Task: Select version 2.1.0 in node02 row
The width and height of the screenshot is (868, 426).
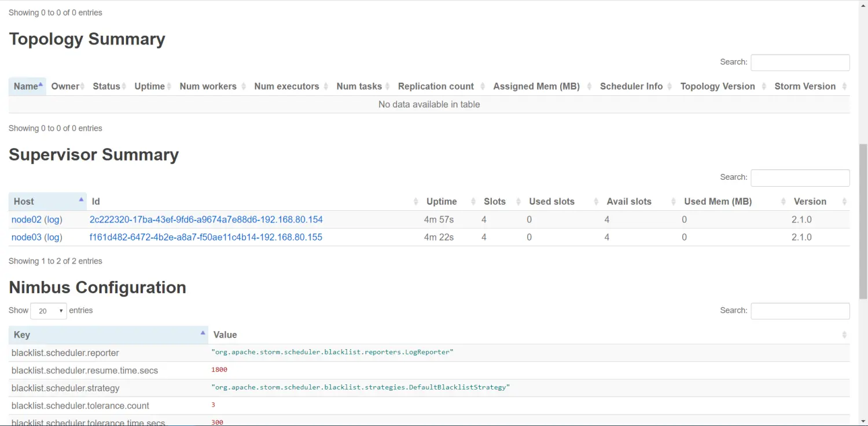Action: pos(801,220)
